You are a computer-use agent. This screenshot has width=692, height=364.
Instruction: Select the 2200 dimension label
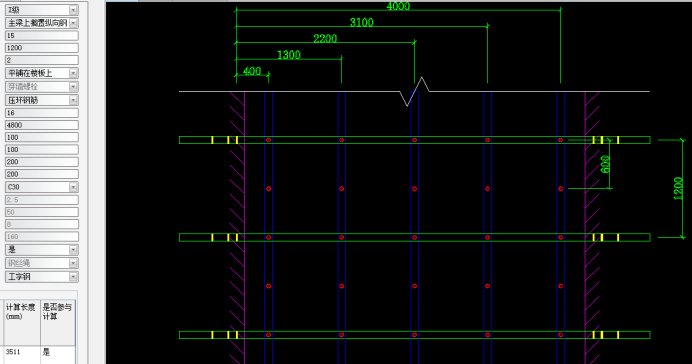325,39
